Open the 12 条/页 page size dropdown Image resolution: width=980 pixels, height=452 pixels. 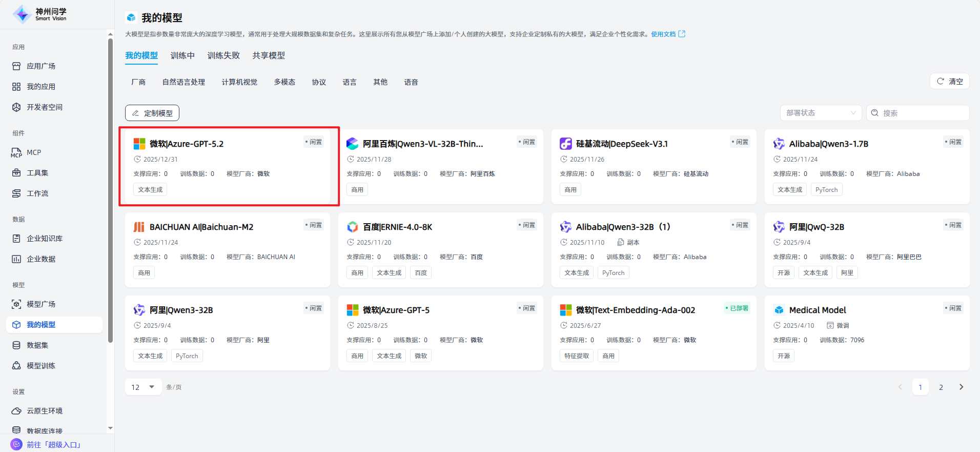143,387
